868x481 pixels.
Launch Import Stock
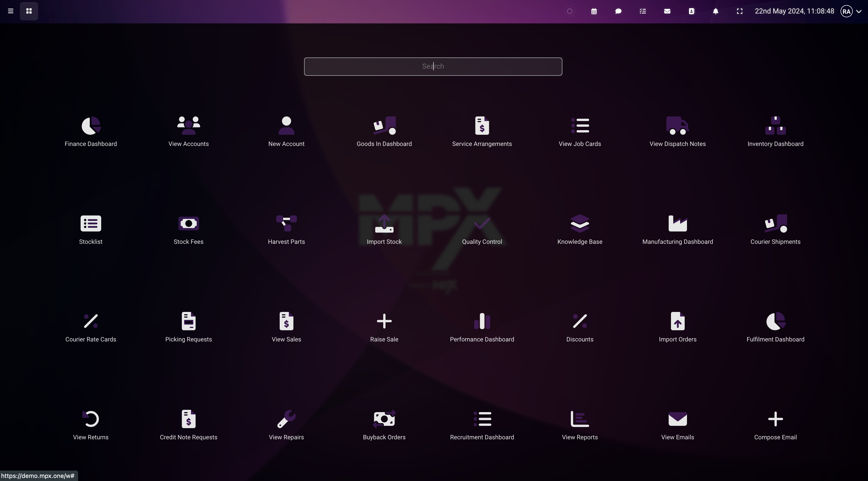coord(384,229)
